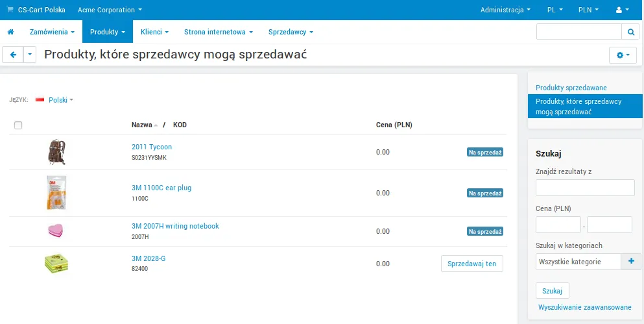Click the home icon in navigation bar
This screenshot has height=324, width=644.
coord(11,32)
